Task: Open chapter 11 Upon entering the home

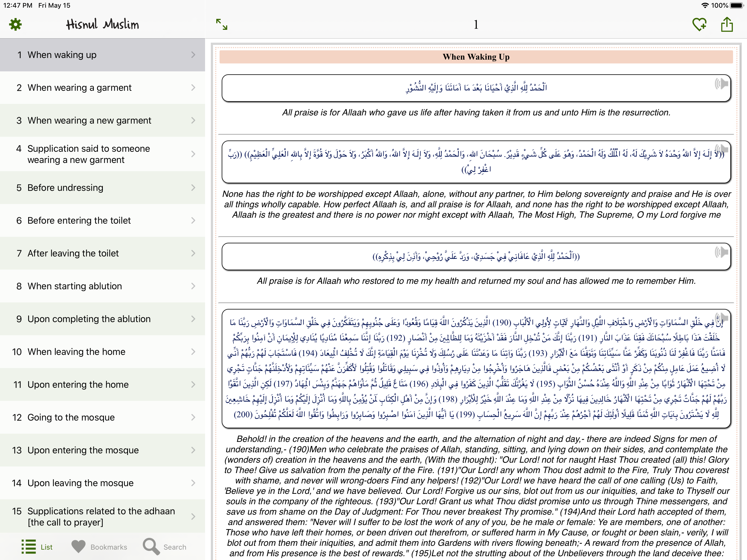Action: pyautogui.click(x=102, y=384)
